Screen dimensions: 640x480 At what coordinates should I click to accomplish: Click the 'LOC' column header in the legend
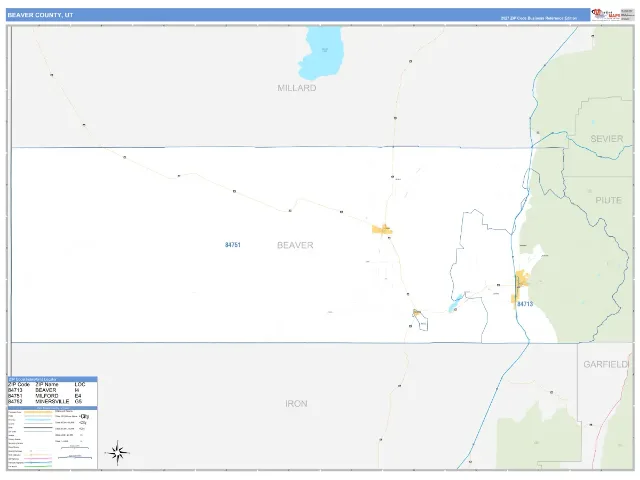coord(80,384)
